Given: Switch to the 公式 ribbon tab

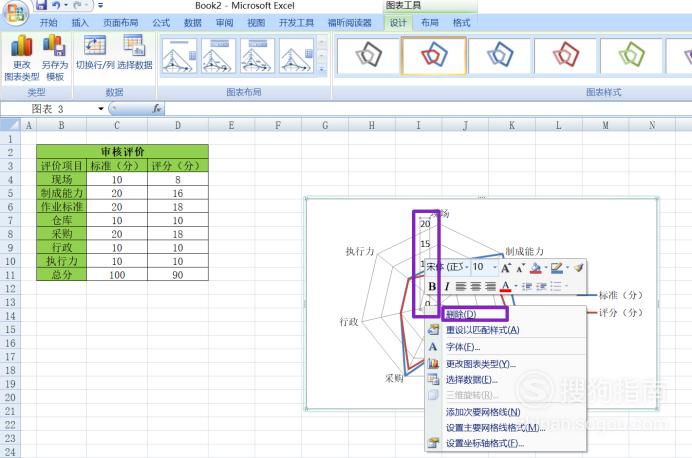Looking at the screenshot, I should click(x=161, y=23).
